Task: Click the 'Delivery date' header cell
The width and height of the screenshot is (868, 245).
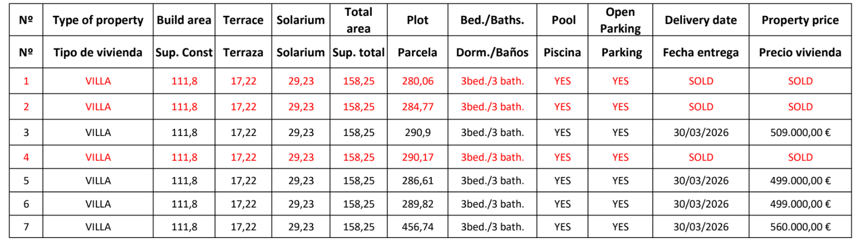Action: coord(701,20)
